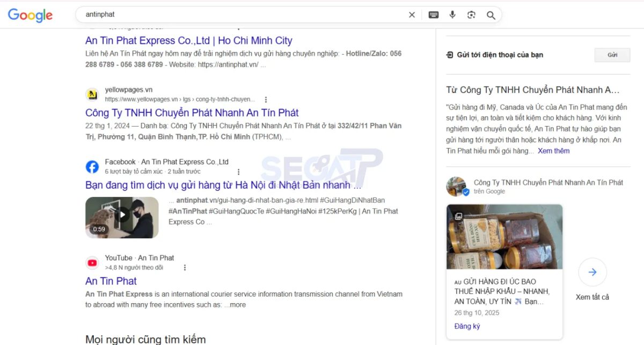The image size is (644, 345).
Task: Click inside the search input field
Action: (x=215, y=14)
